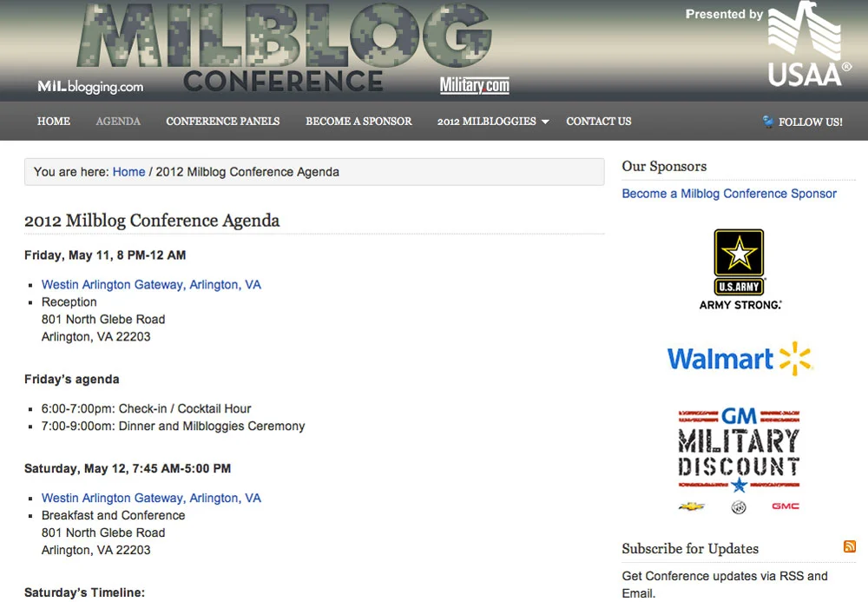
Task: Expand the 2012 Milbloggies dropdown arrow
Action: point(545,122)
